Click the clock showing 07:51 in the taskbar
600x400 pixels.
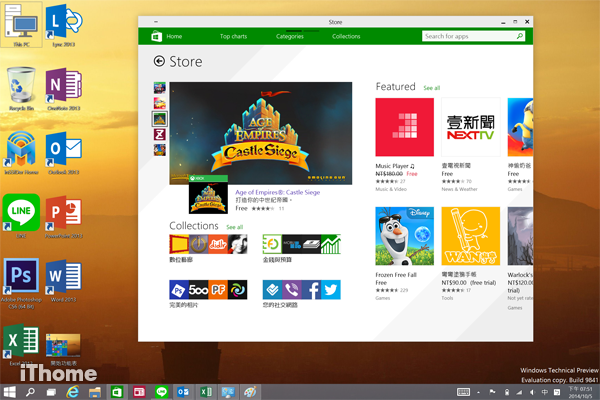point(580,392)
